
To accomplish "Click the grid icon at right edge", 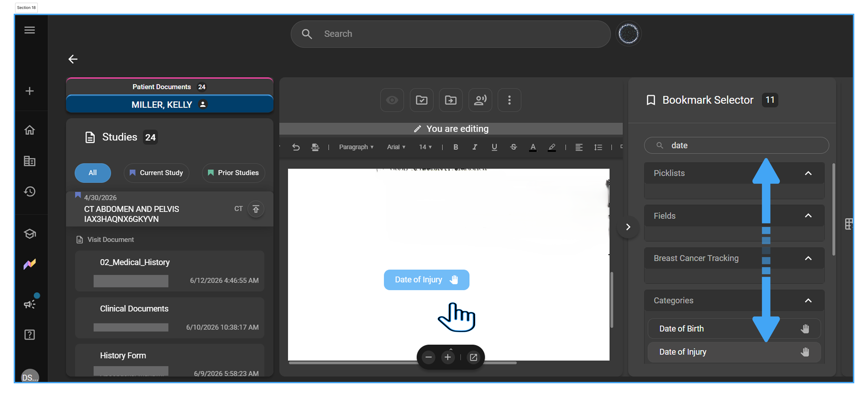I will pyautogui.click(x=848, y=224).
